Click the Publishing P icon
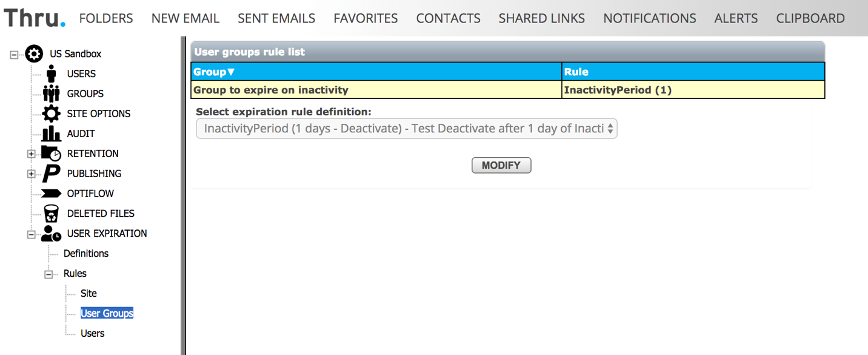Image resolution: width=868 pixels, height=355 pixels. point(51,174)
